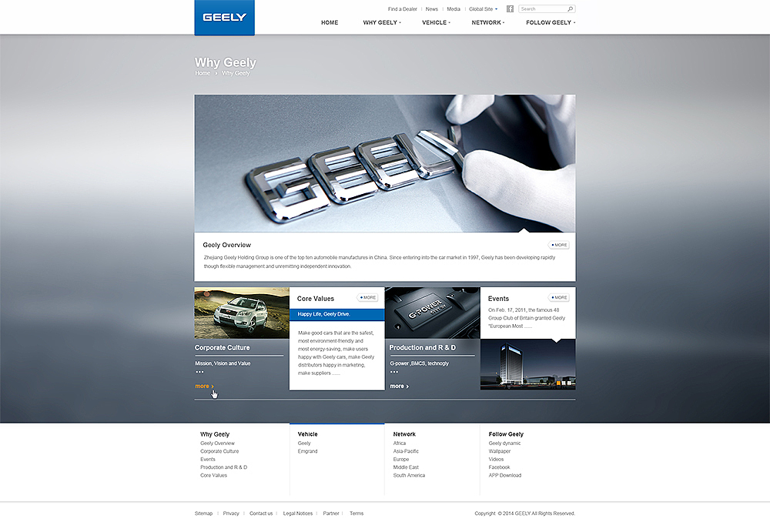The image size is (770, 532).
Task: Click footer Follow Geely heading
Action: [x=506, y=434]
